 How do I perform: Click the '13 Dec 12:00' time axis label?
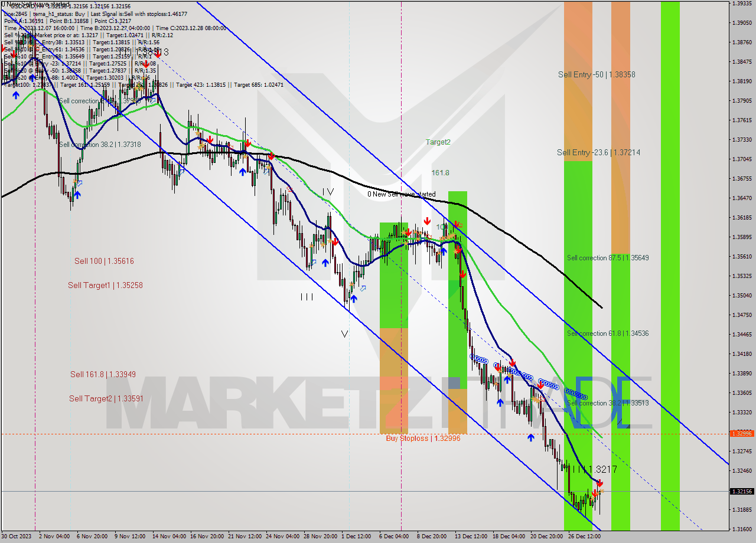pyautogui.click(x=471, y=537)
